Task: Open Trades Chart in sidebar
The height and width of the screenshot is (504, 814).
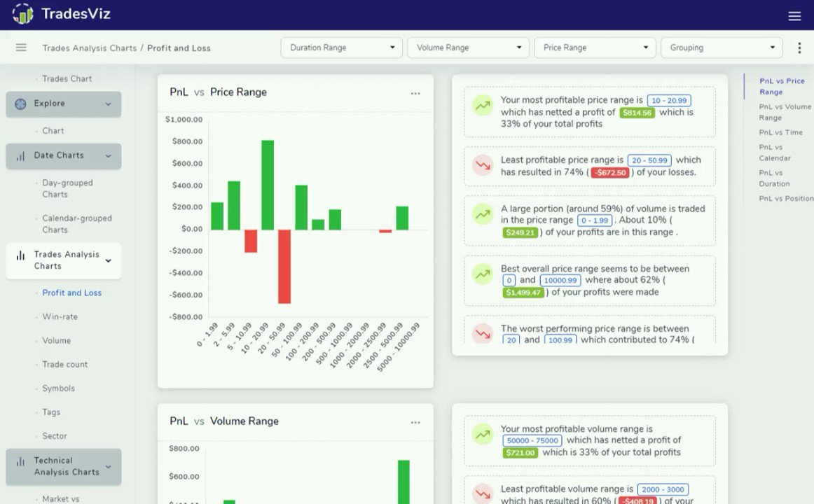Action: pyautogui.click(x=67, y=79)
